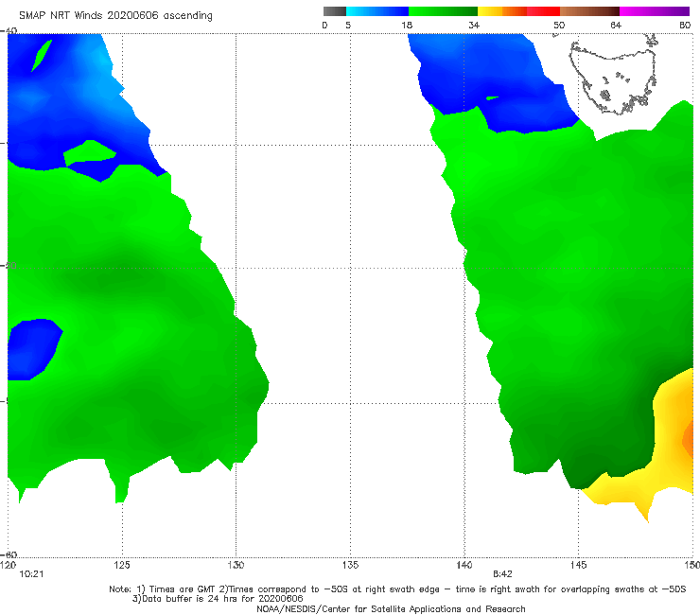Click the title "SMAP NRT Winds 20200606 ascending"

115,15
